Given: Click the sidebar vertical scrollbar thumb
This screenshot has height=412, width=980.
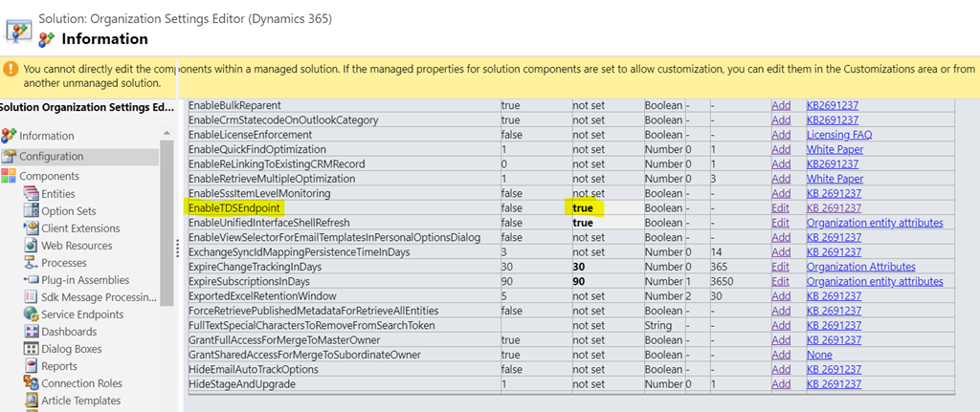Looking at the screenshot, I should (167, 222).
